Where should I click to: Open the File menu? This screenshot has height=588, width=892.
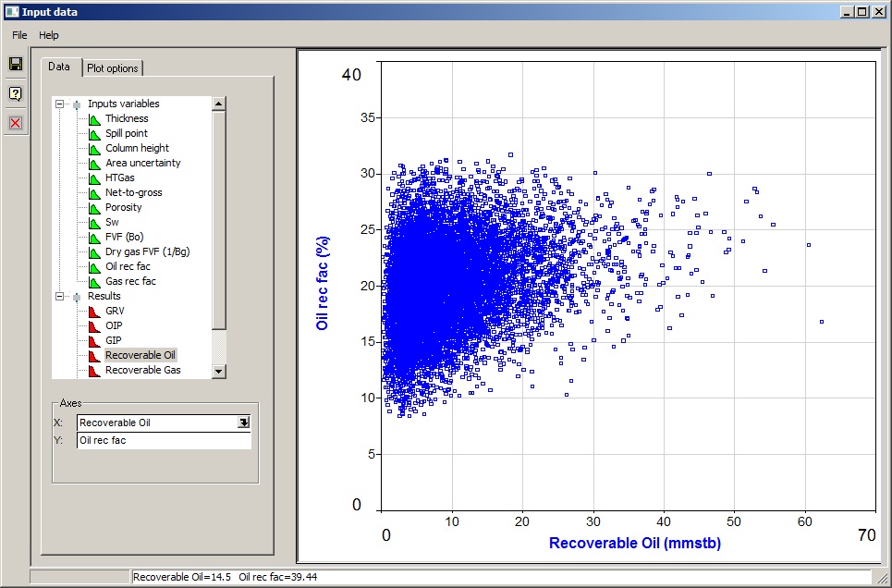coord(19,35)
